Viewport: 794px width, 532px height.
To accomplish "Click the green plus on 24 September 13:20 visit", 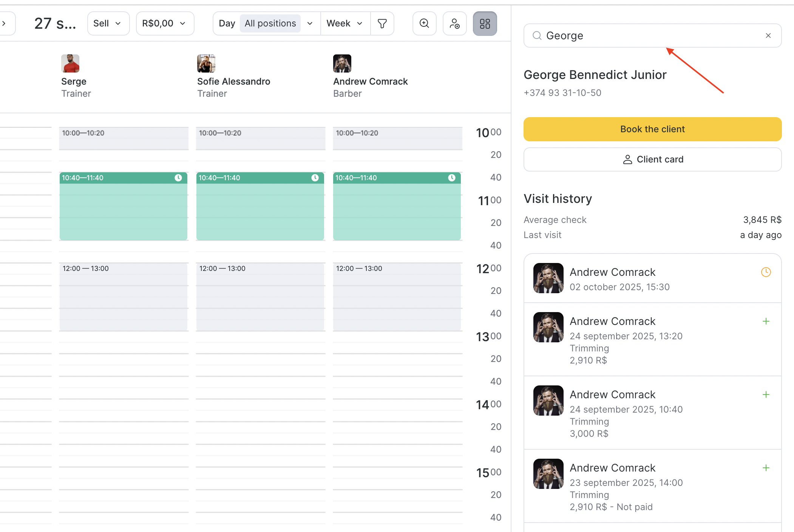I will click(766, 321).
